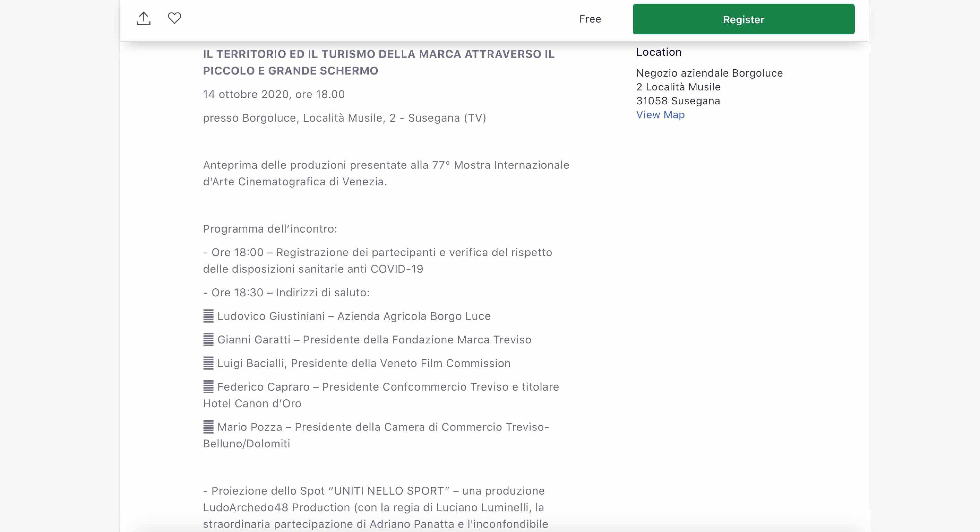Open the View Map link
980x532 pixels.
[660, 115]
